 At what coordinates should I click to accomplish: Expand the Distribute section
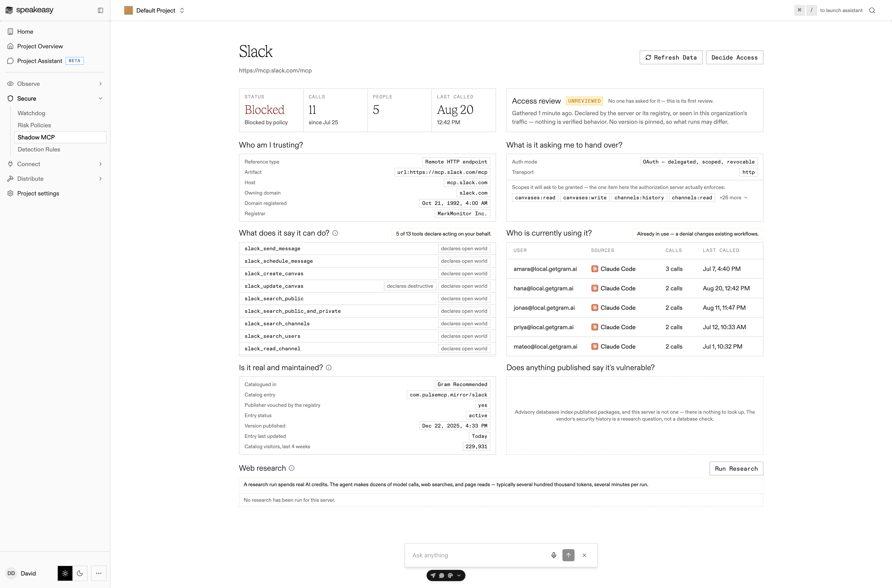(55, 179)
